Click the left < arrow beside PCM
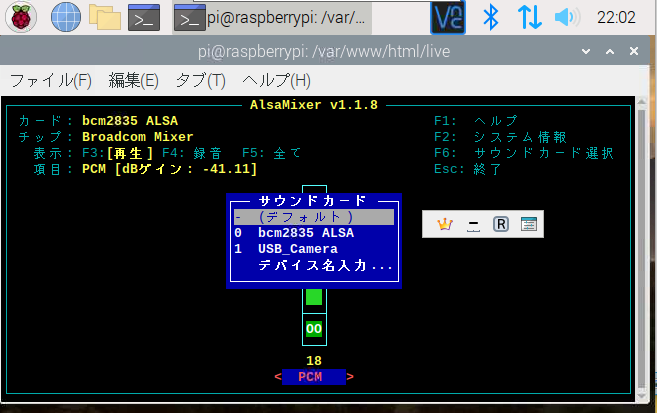 point(278,377)
